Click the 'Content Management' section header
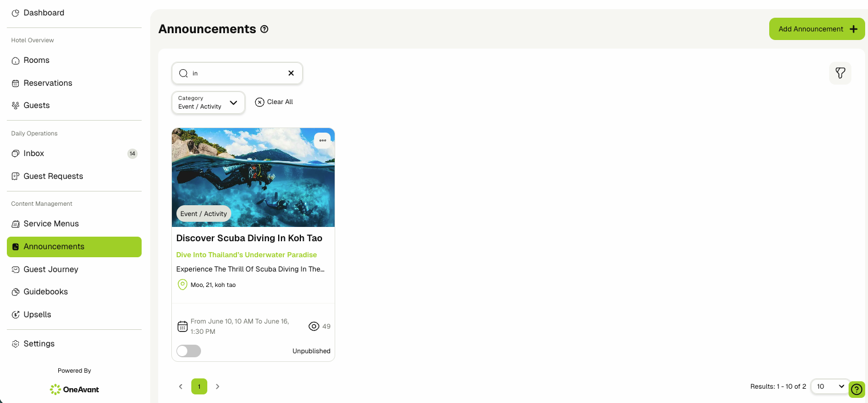868x403 pixels. pyautogui.click(x=42, y=204)
